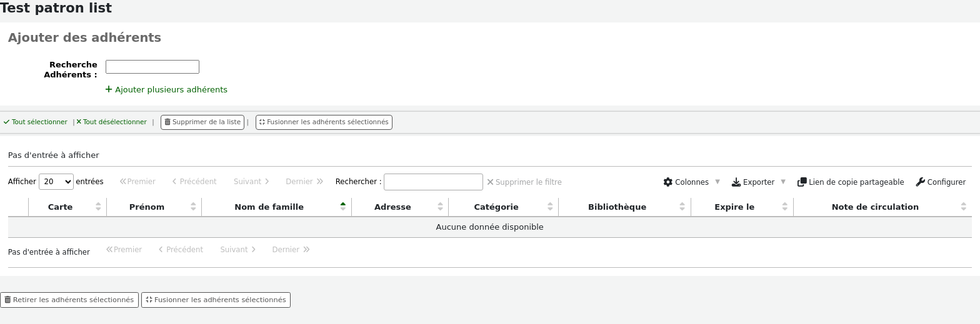Click the X icon beside Tout désélectionner

(79, 122)
